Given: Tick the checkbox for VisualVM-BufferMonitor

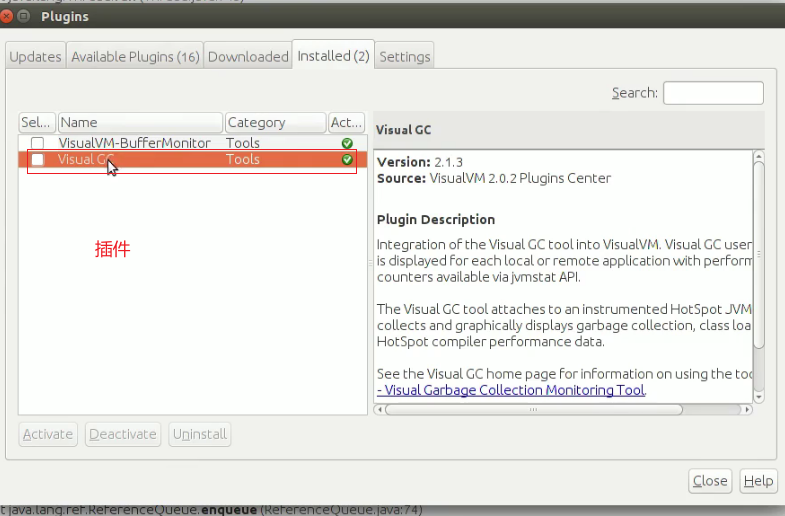Looking at the screenshot, I should pyautogui.click(x=38, y=143).
